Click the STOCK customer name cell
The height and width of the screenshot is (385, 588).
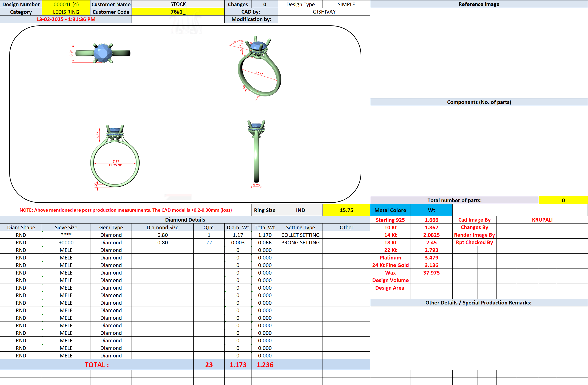[x=178, y=4]
